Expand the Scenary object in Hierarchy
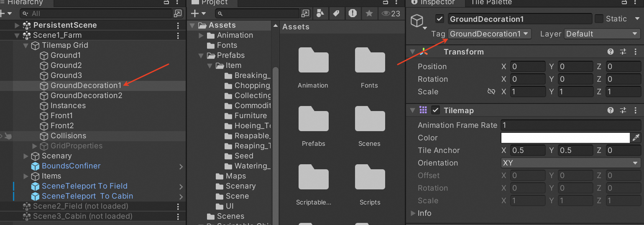 (26, 156)
